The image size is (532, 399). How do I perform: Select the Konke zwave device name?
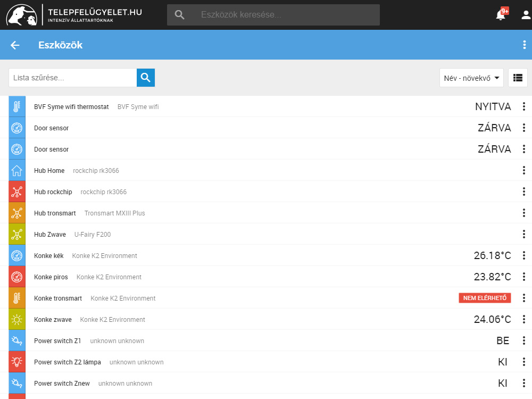(53, 319)
